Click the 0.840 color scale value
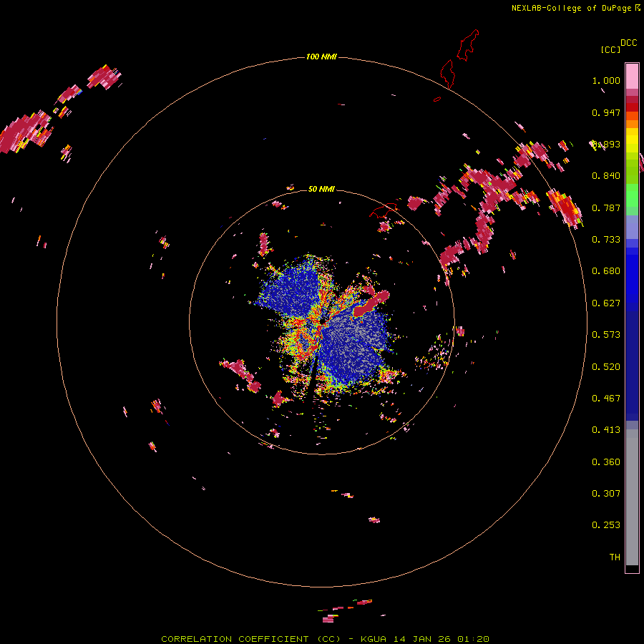 click(606, 176)
